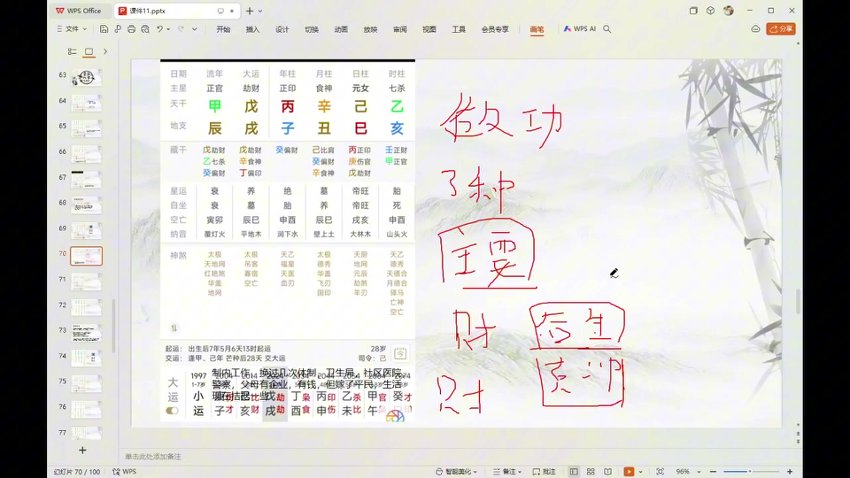Switch to the 切换 ribbon tab
850x478 pixels.
312,29
